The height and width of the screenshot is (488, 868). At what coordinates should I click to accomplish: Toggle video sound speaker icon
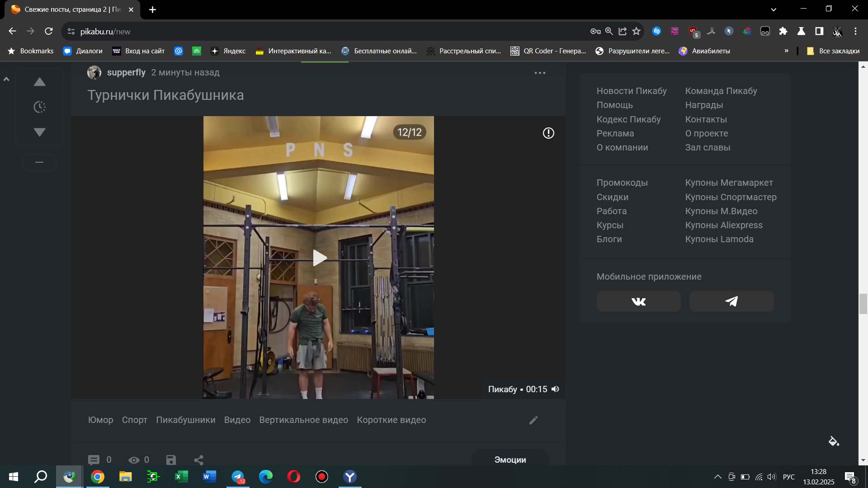[556, 389]
